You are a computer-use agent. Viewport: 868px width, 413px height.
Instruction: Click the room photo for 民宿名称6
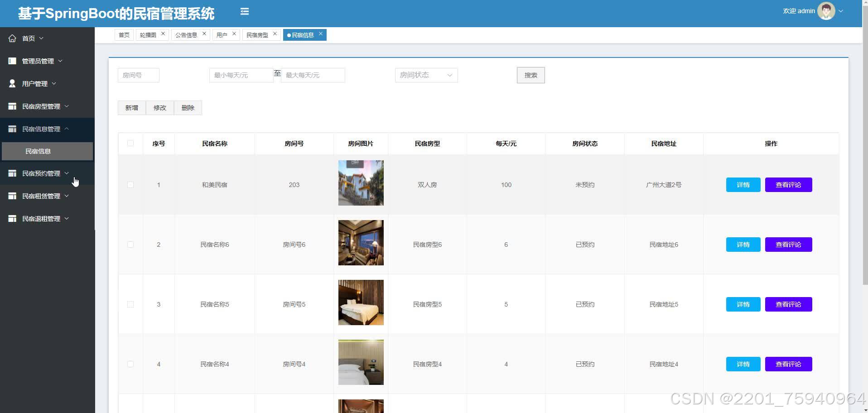coord(361,243)
